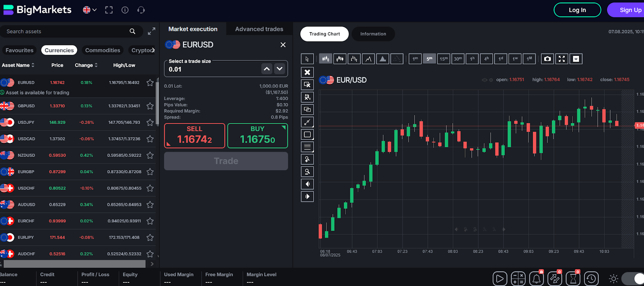Select the cursor pointer chart tool
The width and height of the screenshot is (644, 286).
(x=307, y=59)
